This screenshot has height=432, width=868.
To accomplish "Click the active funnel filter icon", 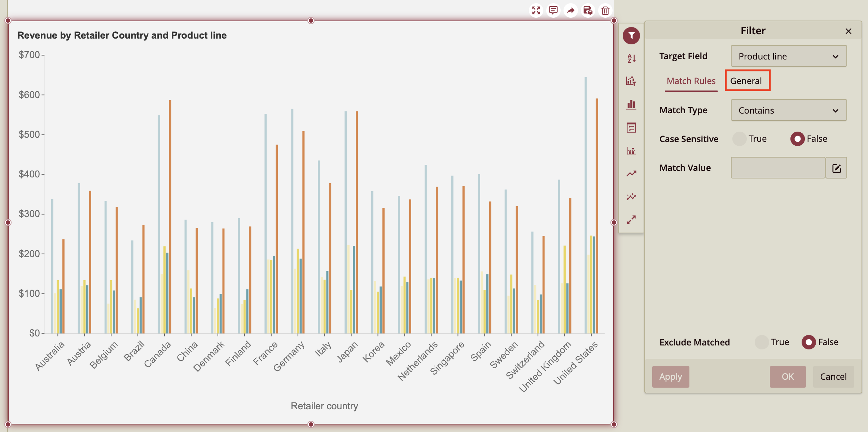I will tap(631, 35).
